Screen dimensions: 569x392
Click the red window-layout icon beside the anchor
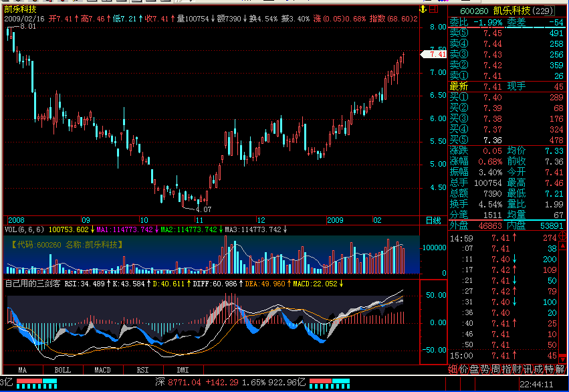coord(434,9)
